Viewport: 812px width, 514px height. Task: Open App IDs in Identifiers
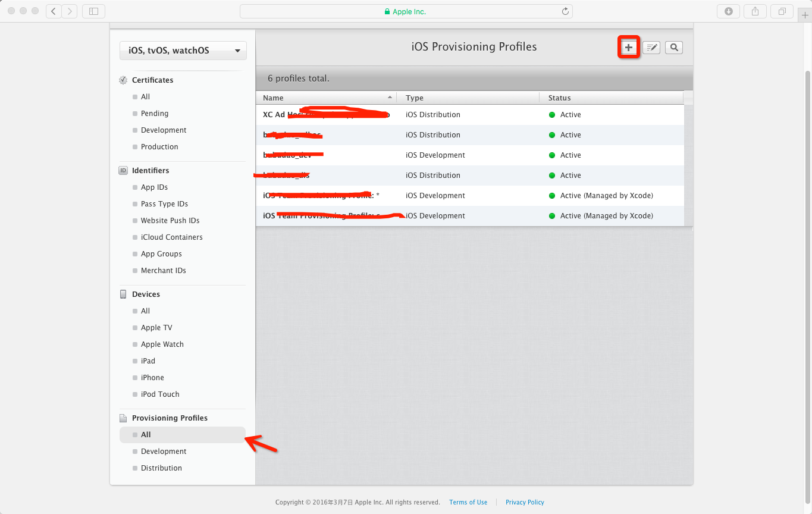(x=154, y=187)
